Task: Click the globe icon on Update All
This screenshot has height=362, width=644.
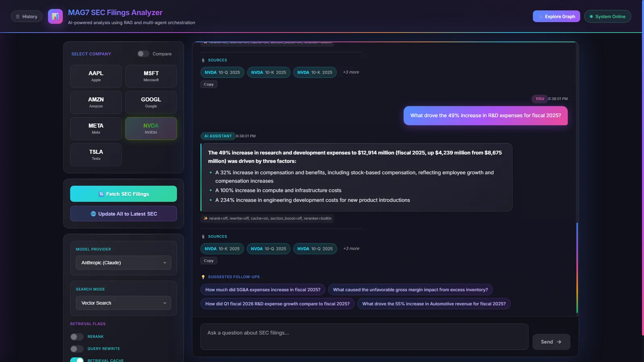Action: tap(93, 214)
